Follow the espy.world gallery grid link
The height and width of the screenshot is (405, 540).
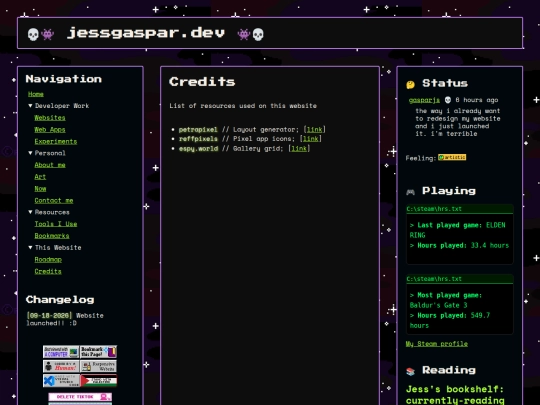(299, 148)
